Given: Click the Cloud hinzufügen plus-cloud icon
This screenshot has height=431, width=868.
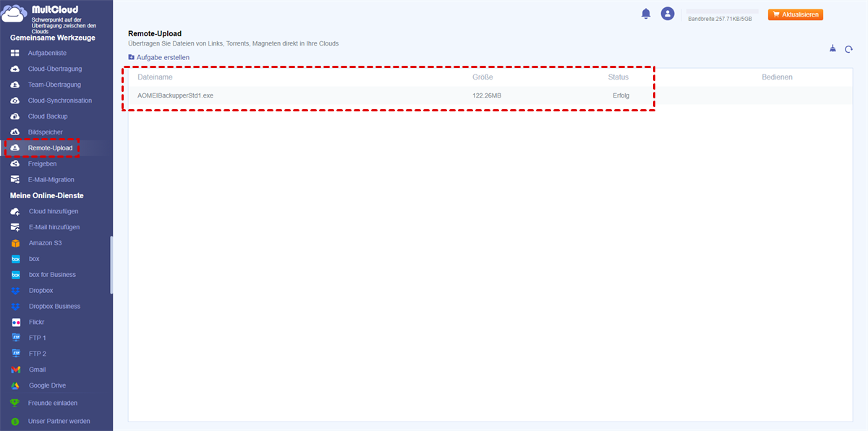Looking at the screenshot, I should [15, 211].
